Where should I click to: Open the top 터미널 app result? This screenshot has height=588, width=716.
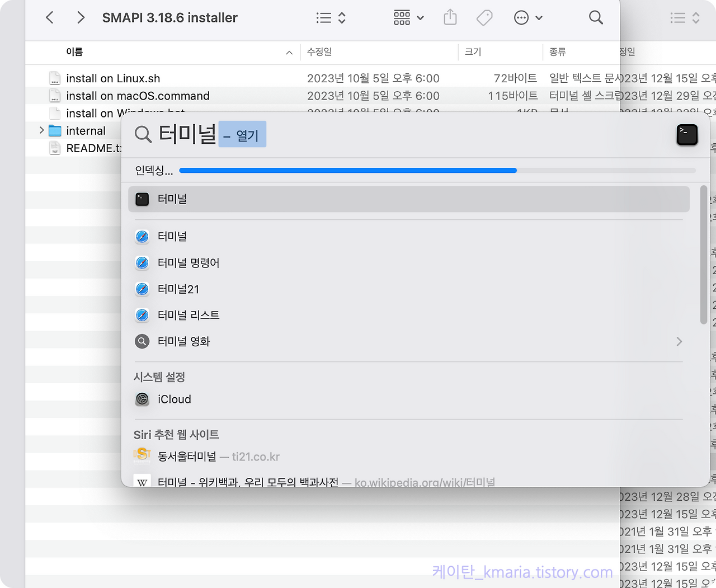[409, 199]
